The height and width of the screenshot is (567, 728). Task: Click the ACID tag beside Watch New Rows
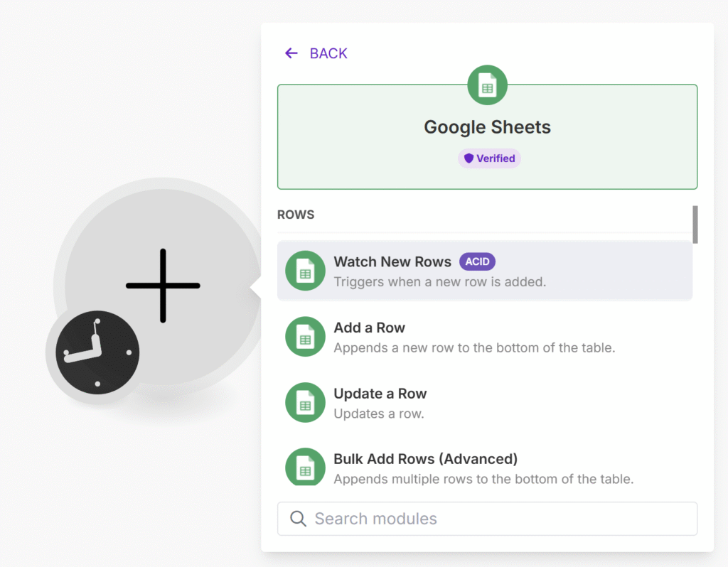tap(477, 261)
